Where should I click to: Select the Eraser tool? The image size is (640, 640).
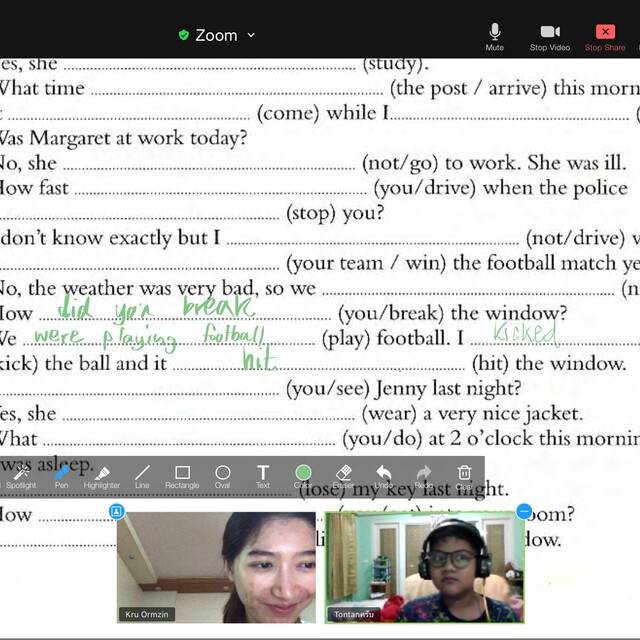point(344,477)
